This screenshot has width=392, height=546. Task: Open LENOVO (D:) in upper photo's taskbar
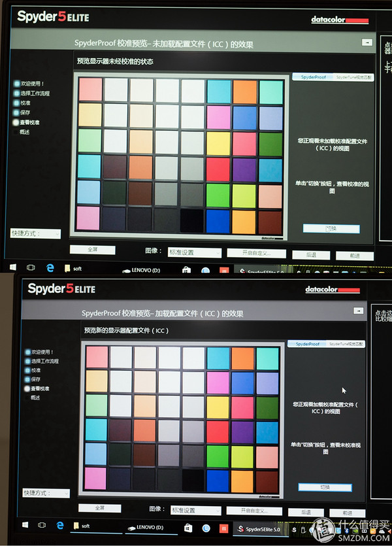141,270
